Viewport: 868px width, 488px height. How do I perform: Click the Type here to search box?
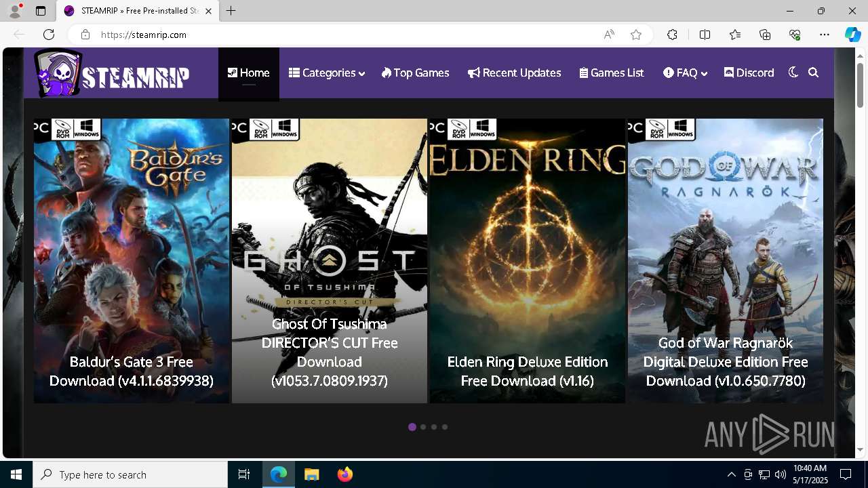click(130, 474)
